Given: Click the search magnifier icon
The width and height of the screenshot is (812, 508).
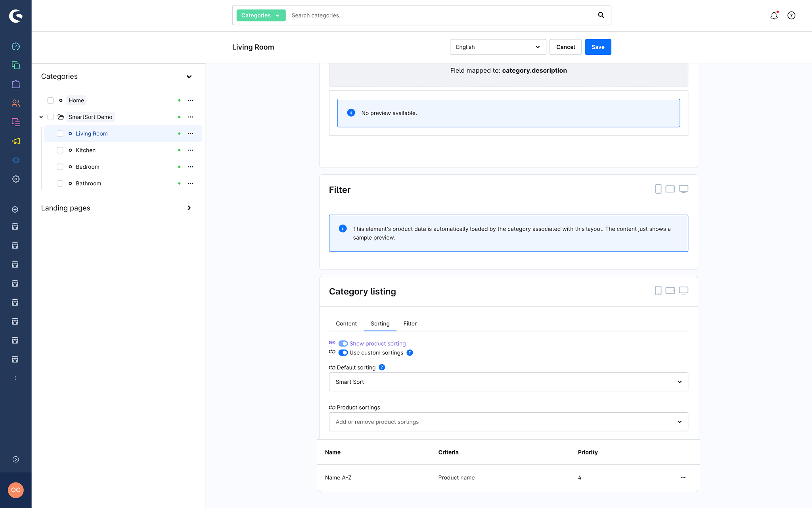Looking at the screenshot, I should point(601,15).
